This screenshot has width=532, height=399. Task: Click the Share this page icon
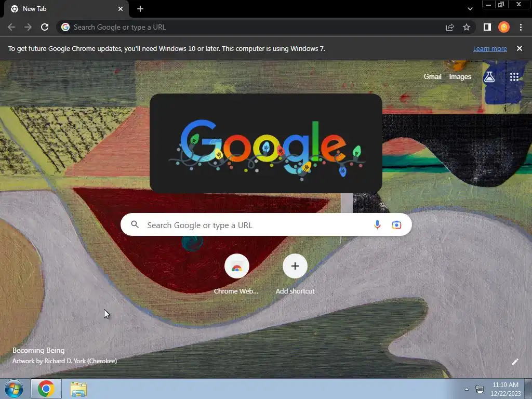[x=450, y=27]
